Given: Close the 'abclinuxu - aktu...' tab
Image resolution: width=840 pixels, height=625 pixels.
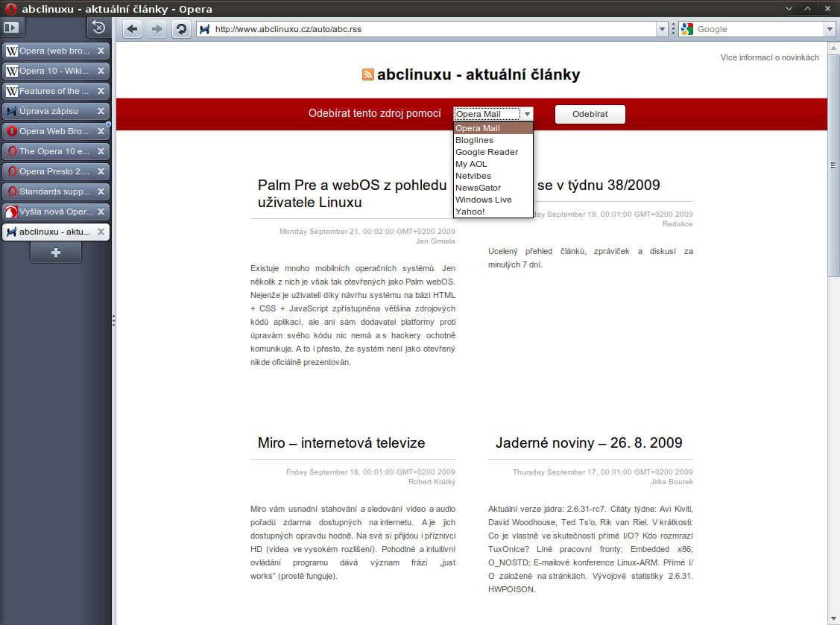Looking at the screenshot, I should click(101, 232).
